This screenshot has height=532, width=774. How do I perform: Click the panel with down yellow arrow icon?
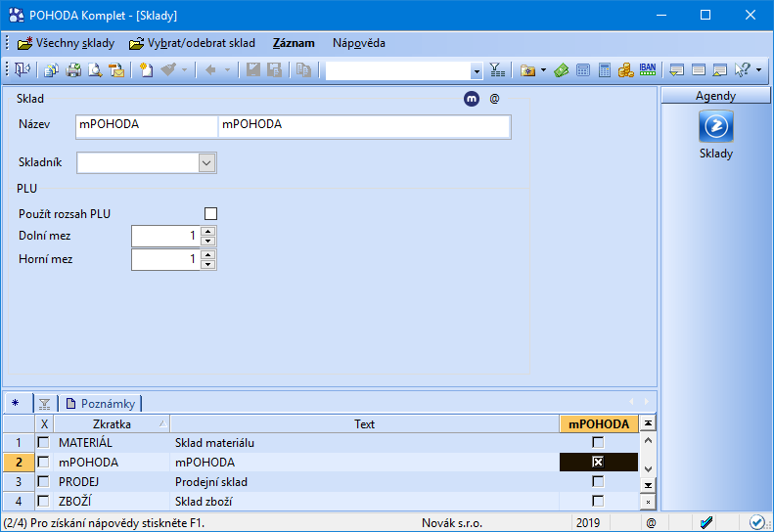pos(677,70)
